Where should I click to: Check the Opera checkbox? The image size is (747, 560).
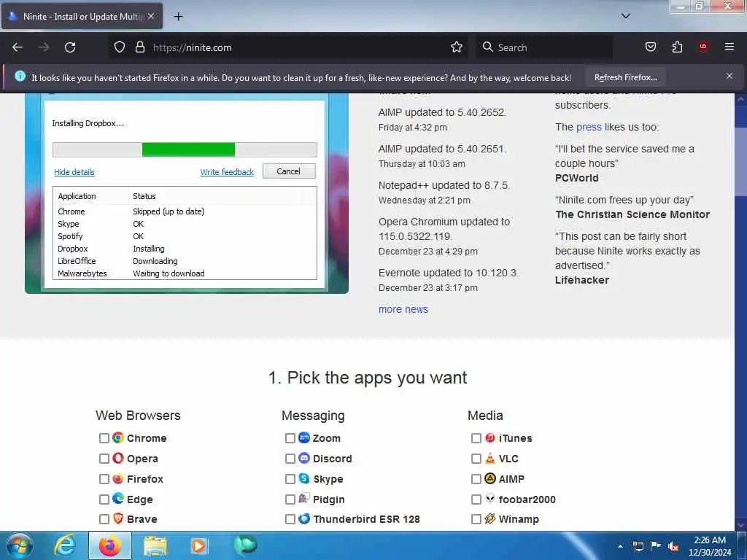(104, 459)
